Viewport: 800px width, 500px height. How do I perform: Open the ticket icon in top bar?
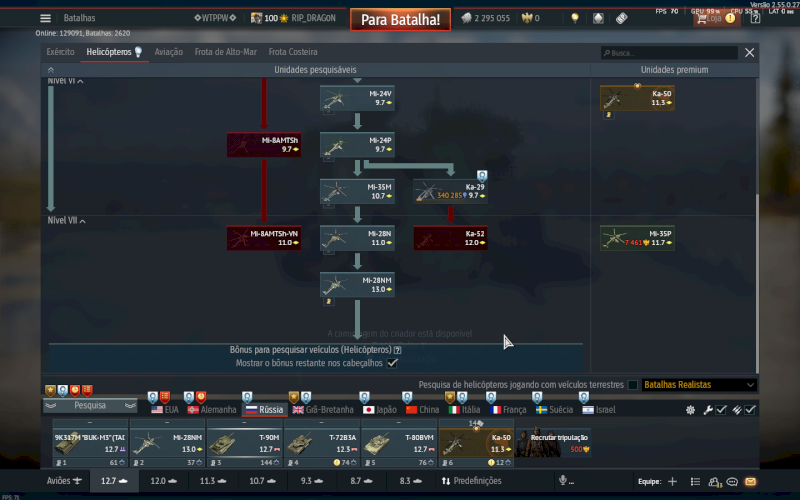(621, 18)
